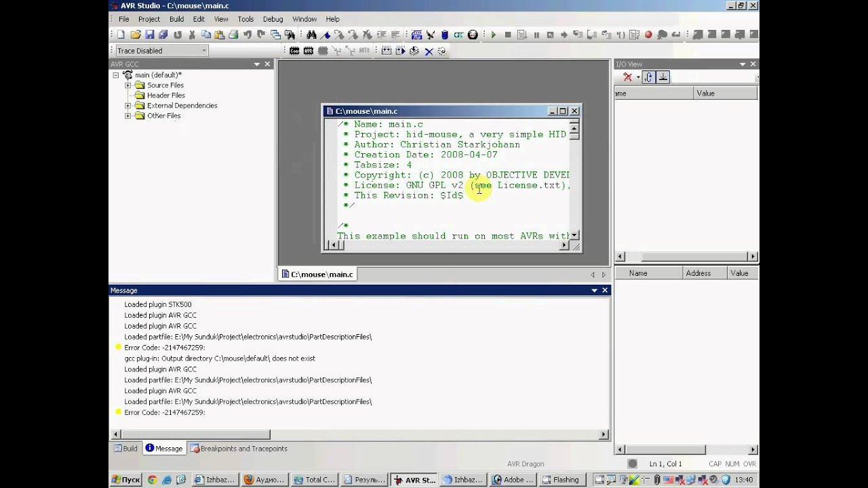
Task: Click the battery-shaped icon in the toolbar
Action: (445, 35)
